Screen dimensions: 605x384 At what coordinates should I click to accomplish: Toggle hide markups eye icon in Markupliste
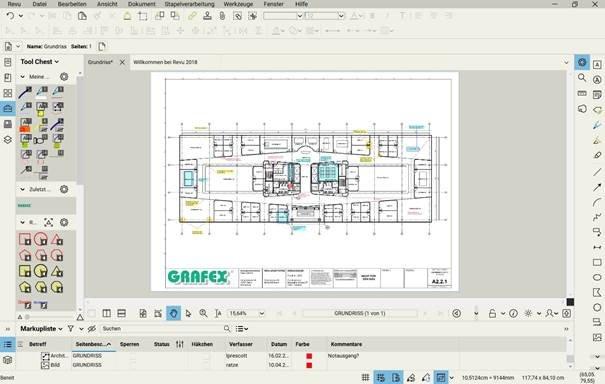click(x=91, y=329)
